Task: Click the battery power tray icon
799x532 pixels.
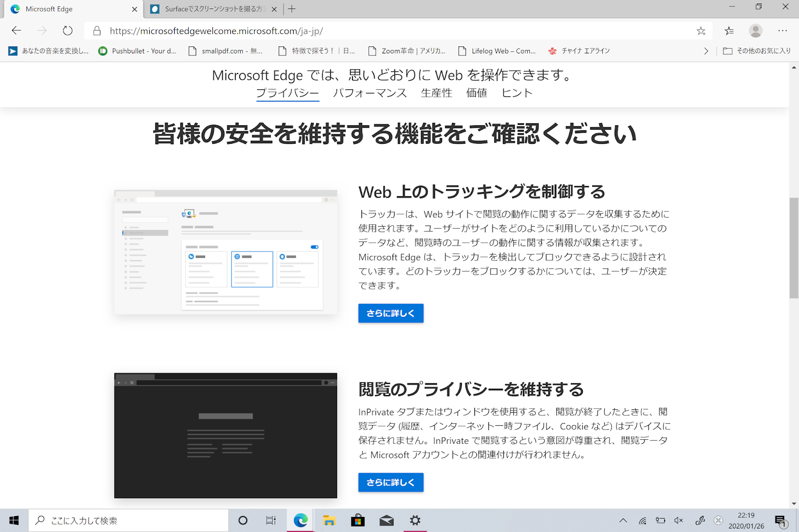Action: click(x=661, y=521)
